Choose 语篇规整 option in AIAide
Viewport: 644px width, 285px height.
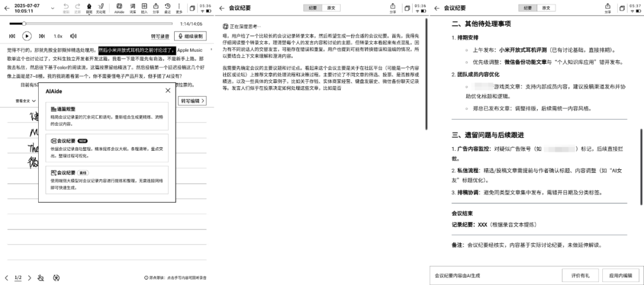(107, 116)
